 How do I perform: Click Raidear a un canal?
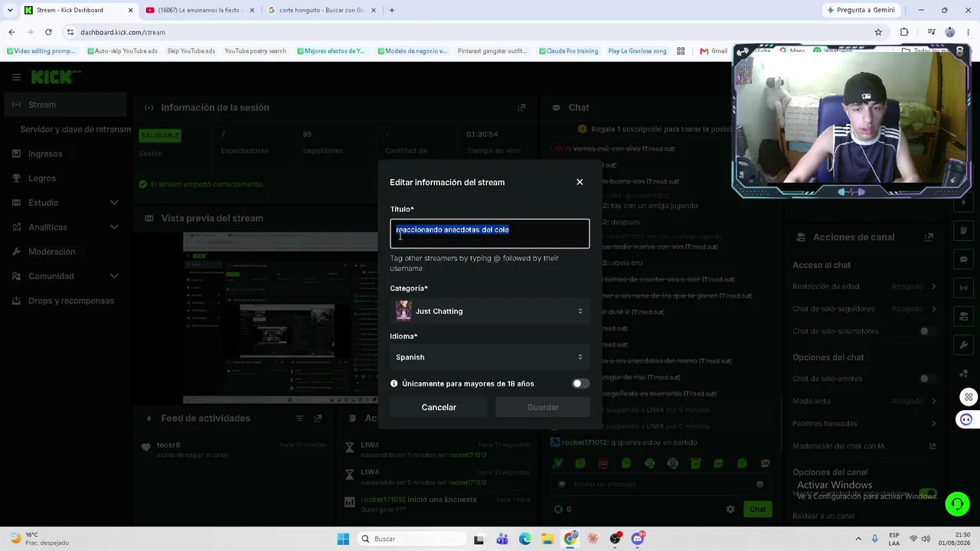click(823, 516)
